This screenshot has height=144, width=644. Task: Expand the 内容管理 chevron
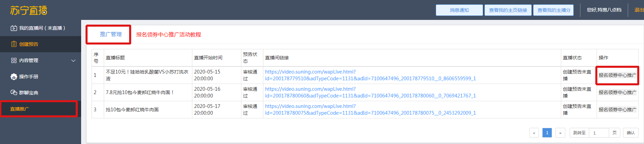tap(73, 61)
